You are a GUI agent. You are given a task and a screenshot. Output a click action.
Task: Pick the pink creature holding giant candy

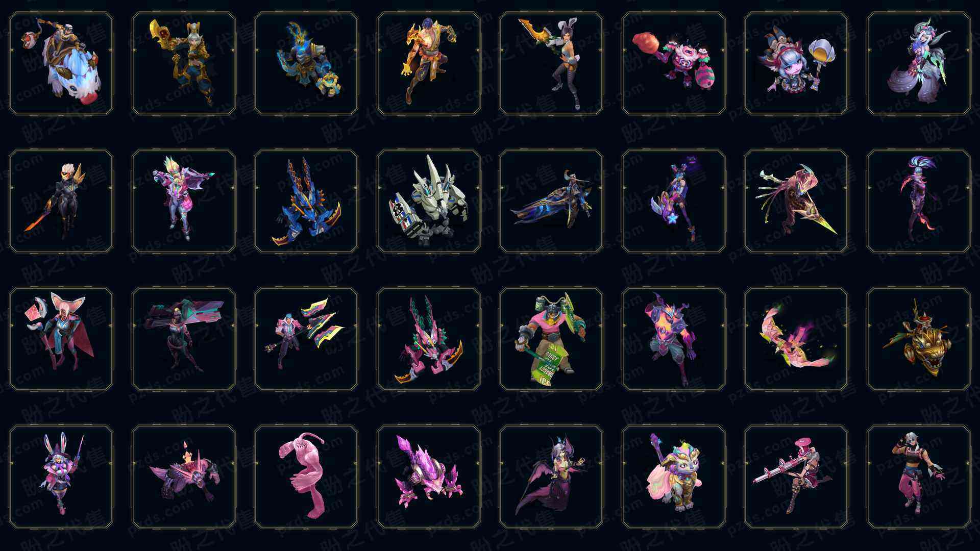pyautogui.click(x=674, y=64)
